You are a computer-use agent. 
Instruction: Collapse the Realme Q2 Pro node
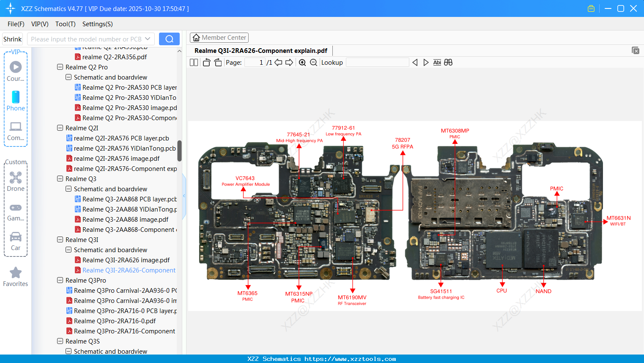[60, 67]
